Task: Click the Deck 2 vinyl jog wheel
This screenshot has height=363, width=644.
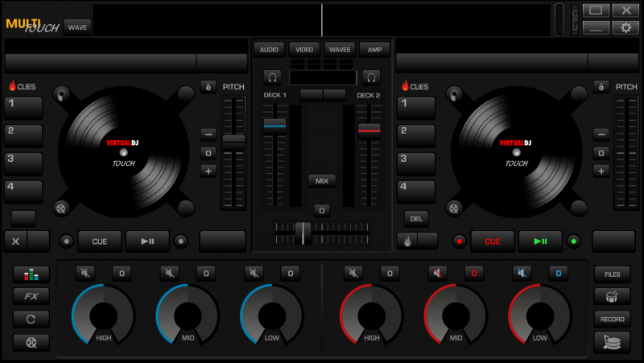Action: point(516,152)
